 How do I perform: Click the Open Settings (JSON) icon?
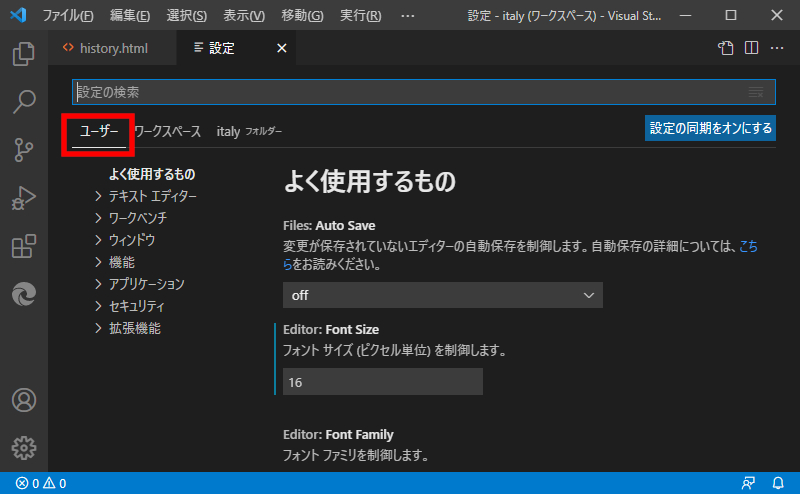click(726, 48)
